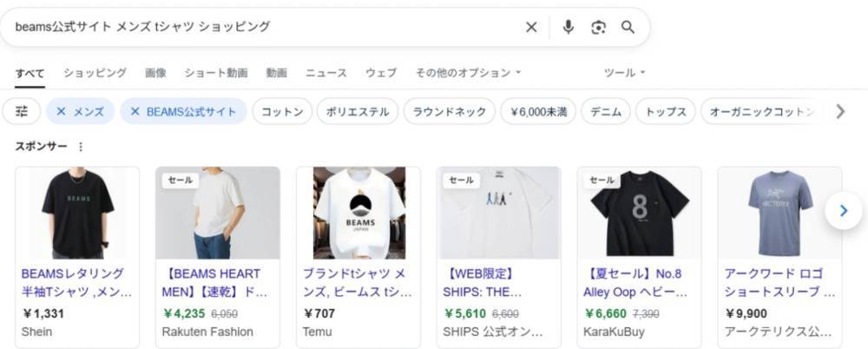Remove the メンズ filter chip

point(80,111)
